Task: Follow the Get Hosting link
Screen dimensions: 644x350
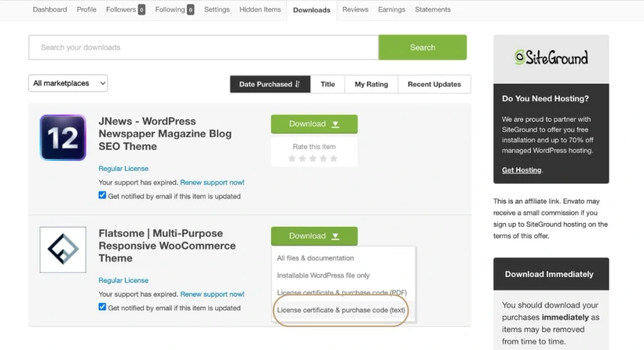Action: 521,170
